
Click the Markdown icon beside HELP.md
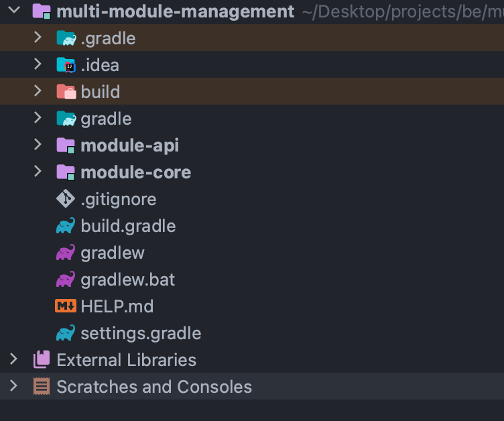(x=66, y=306)
